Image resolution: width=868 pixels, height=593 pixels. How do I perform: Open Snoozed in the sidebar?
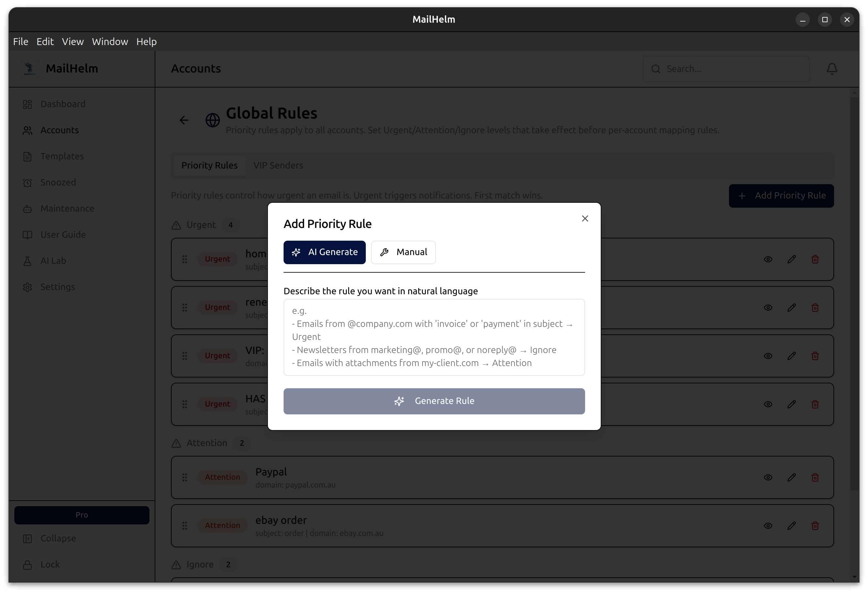(58, 182)
